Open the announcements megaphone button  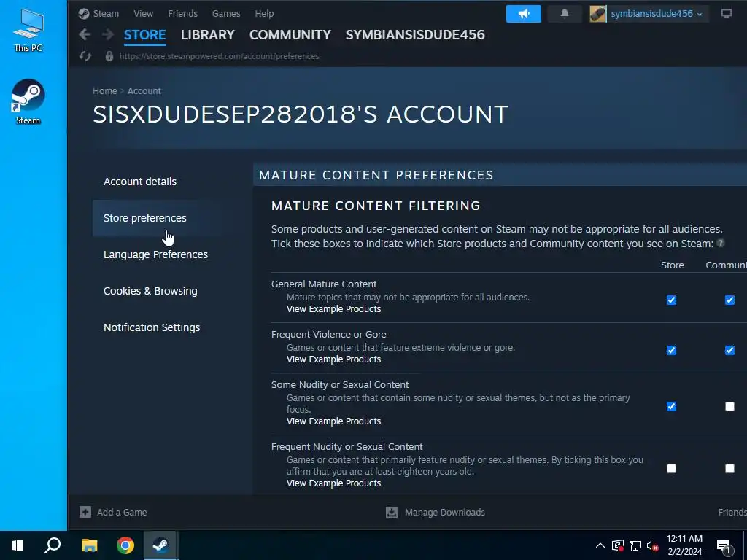pos(524,14)
